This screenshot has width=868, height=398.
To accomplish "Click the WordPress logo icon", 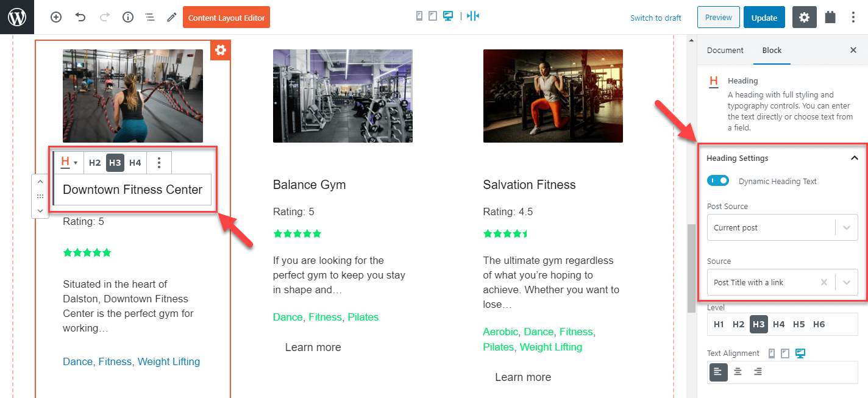I will (17, 17).
